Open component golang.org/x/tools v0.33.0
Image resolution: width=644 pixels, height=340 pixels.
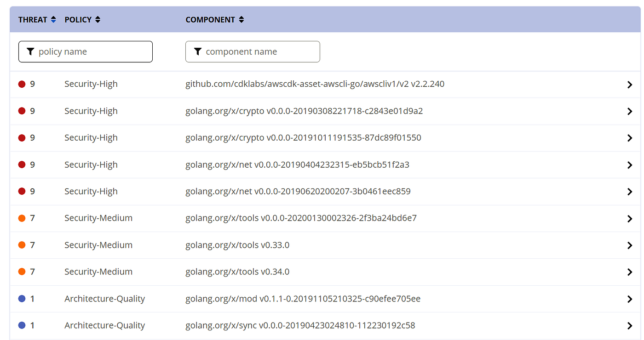coord(237,245)
